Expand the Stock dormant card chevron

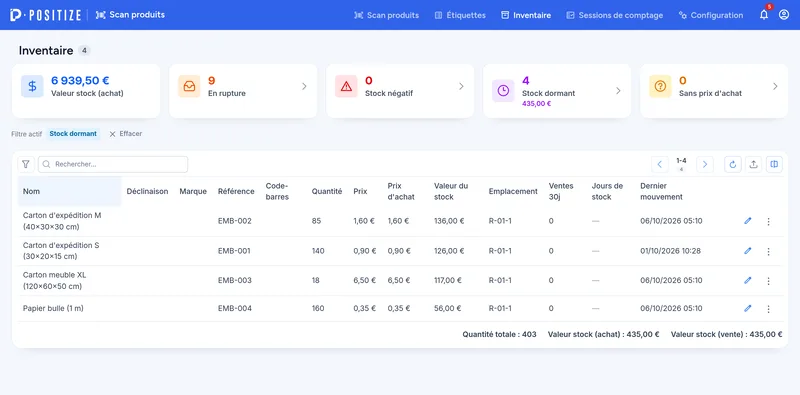[618, 90]
